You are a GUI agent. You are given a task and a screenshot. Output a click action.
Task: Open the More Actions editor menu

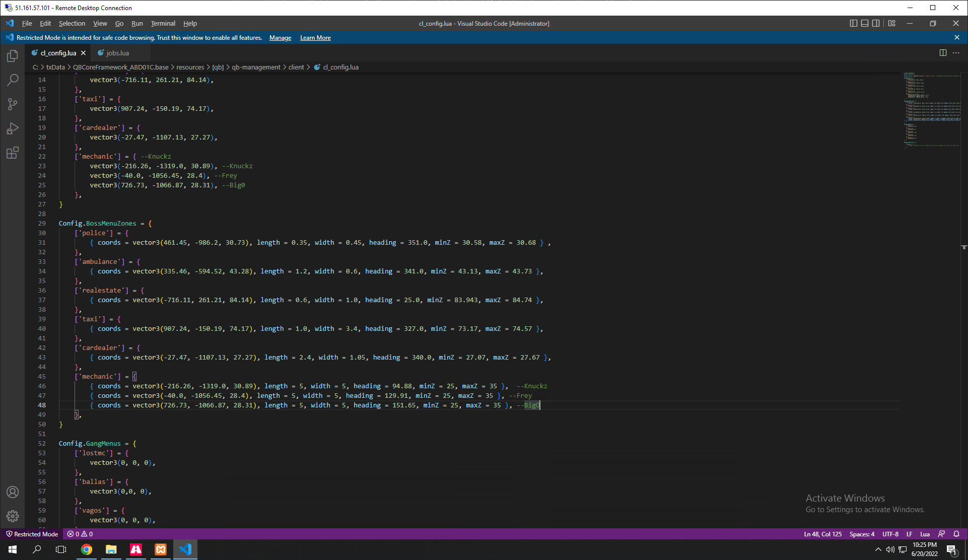(956, 52)
